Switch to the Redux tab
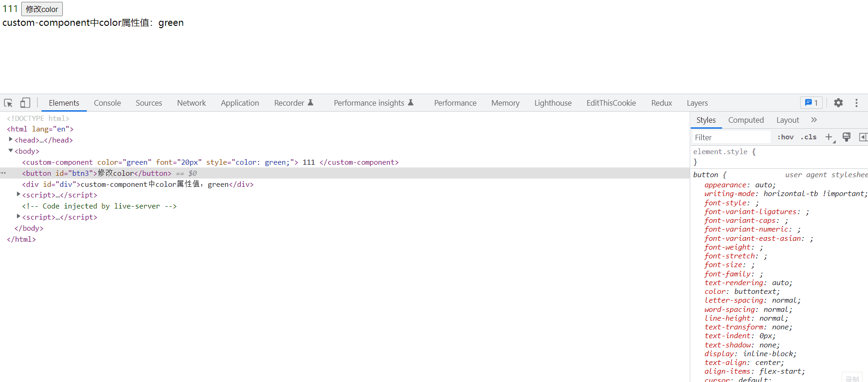The image size is (868, 382). [662, 103]
